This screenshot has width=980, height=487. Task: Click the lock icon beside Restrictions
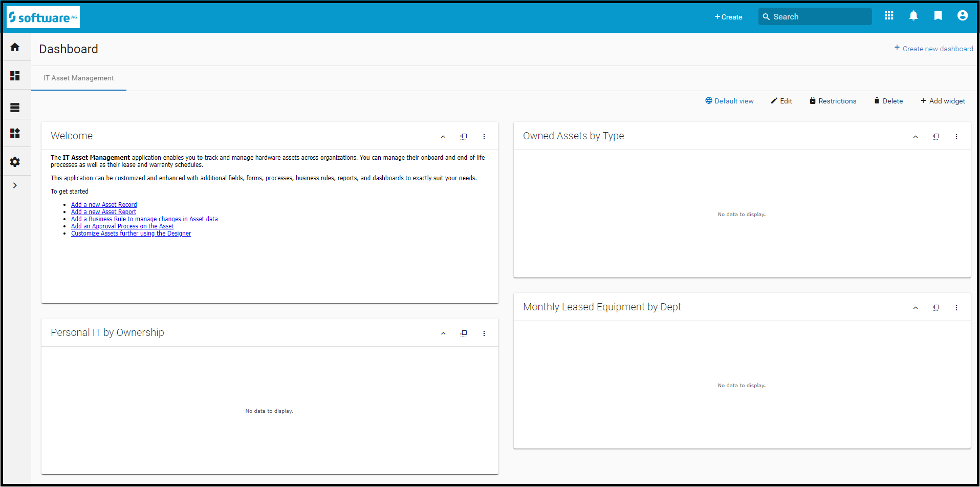click(813, 100)
